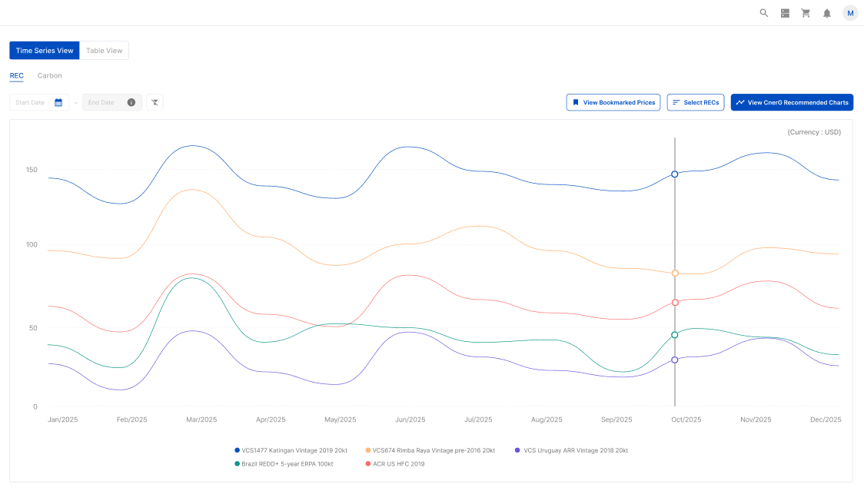Click the shopping cart icon
This screenshot has width=864, height=504.
pyautogui.click(x=806, y=13)
